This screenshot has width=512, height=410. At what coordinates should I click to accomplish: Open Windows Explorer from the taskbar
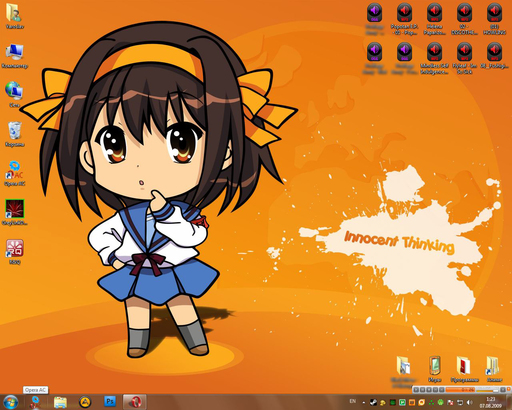tap(60, 402)
